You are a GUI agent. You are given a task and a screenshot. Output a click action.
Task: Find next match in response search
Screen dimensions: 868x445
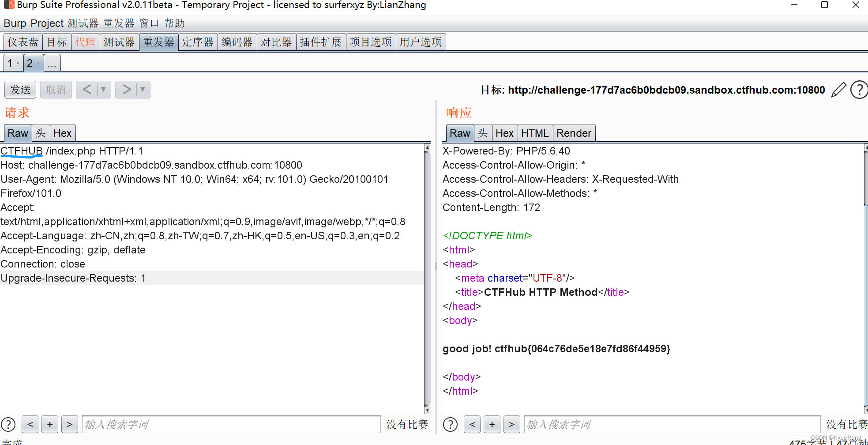(x=512, y=425)
